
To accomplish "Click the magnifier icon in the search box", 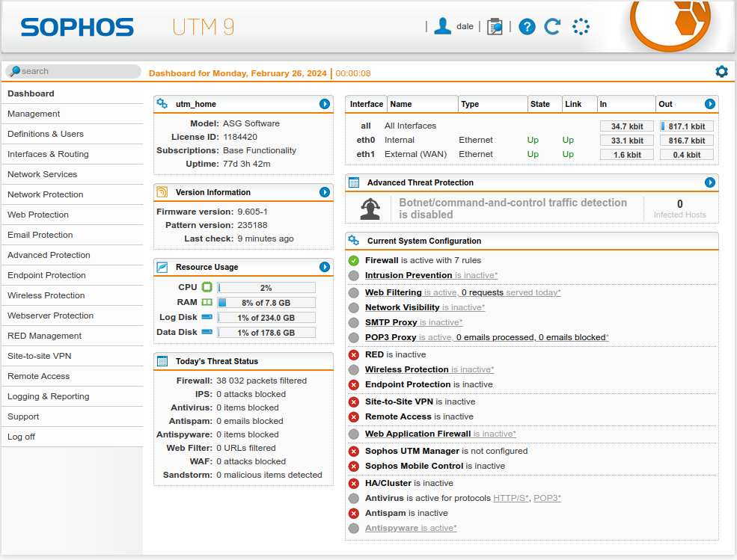I will (16, 71).
